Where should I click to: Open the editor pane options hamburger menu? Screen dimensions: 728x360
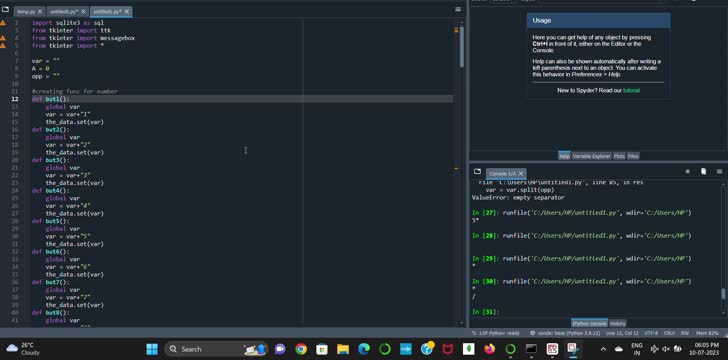(x=458, y=9)
